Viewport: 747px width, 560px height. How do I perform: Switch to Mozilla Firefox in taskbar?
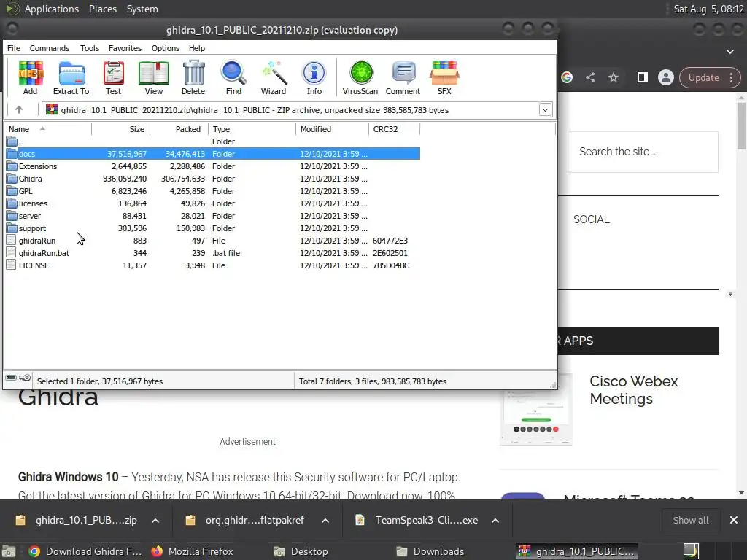[193, 551]
